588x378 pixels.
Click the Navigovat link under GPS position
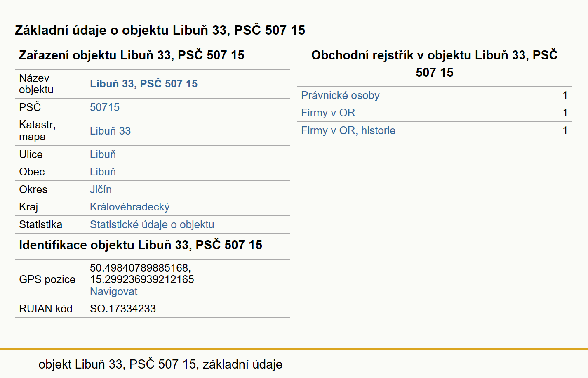[x=113, y=291]
